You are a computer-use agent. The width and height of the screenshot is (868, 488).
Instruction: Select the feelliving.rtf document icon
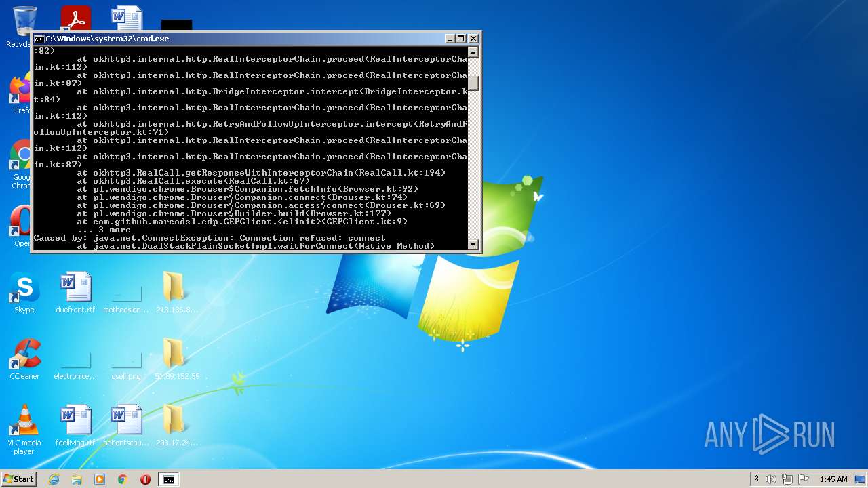(x=75, y=426)
